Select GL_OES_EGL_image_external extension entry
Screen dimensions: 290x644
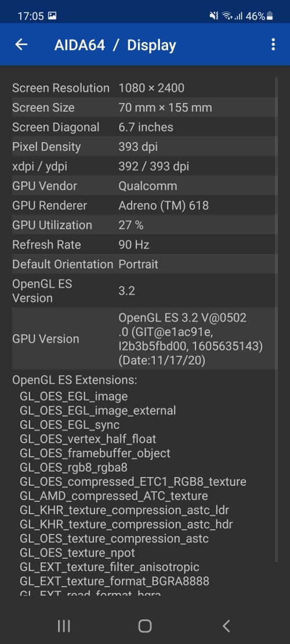[x=98, y=410]
